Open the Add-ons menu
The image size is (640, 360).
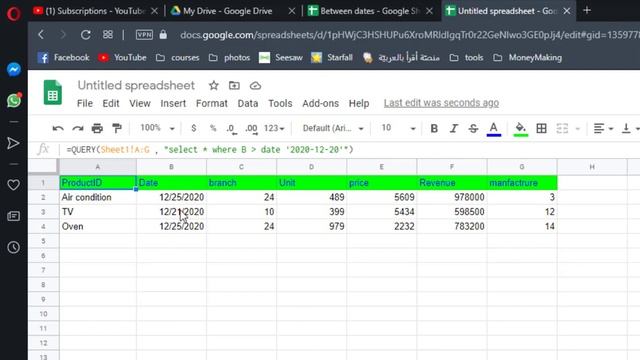tap(320, 104)
